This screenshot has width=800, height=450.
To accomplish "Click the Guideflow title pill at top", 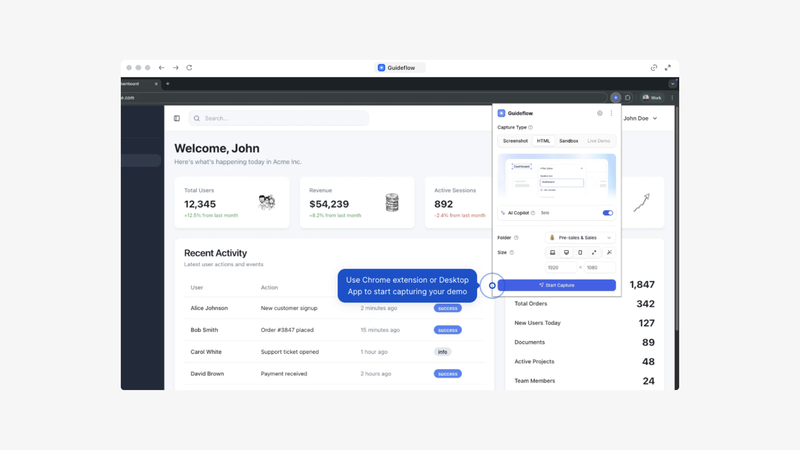I will [x=401, y=67].
